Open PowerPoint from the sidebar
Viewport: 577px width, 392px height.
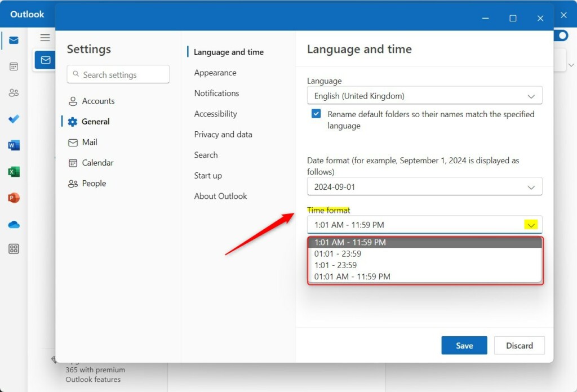tap(13, 198)
